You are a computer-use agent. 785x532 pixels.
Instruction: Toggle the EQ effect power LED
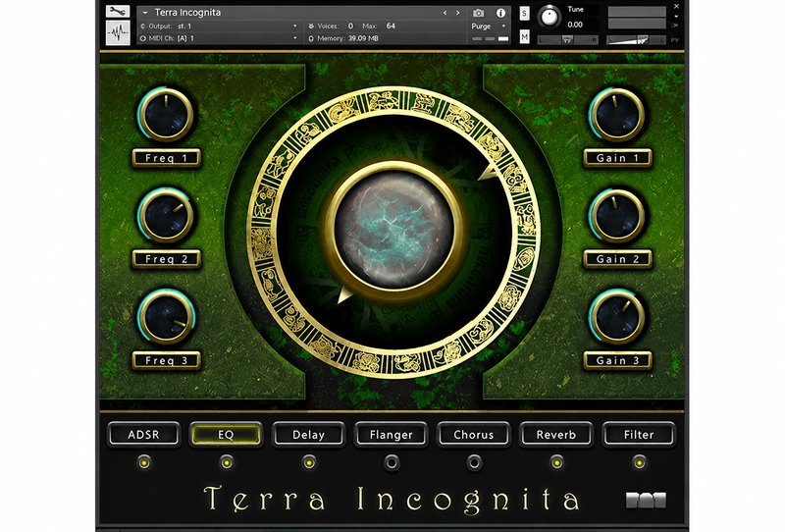pyautogui.click(x=227, y=462)
